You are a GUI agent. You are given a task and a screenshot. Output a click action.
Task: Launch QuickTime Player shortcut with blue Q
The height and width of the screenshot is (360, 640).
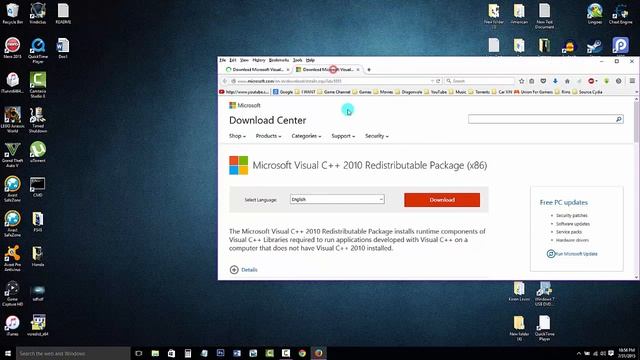(x=38, y=50)
